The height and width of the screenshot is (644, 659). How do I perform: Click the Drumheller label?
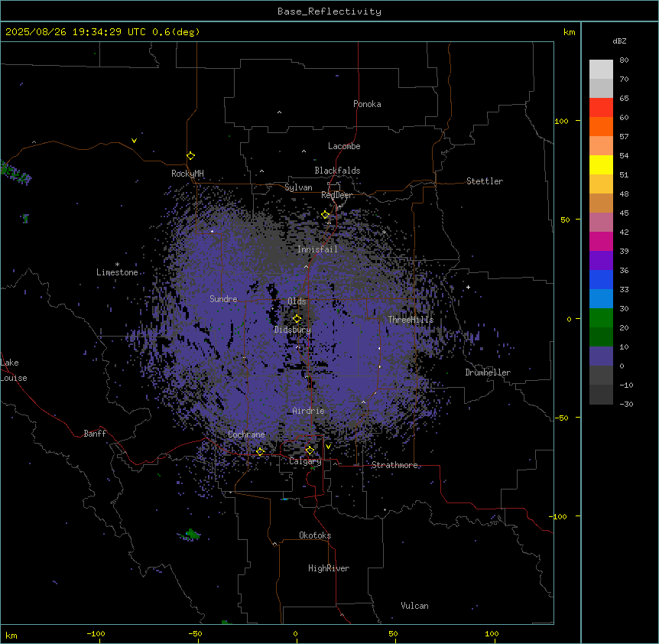[x=488, y=372]
